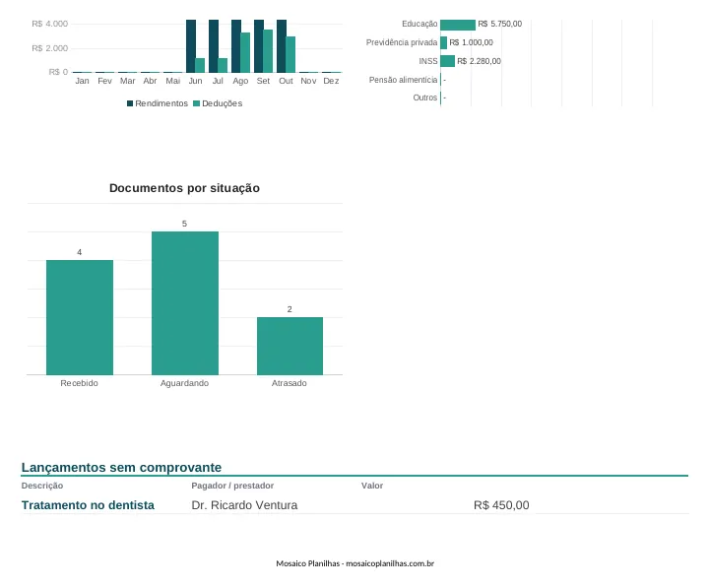The image size is (708, 588).
Task: Click the Ago month axis label
Action: tap(240, 81)
